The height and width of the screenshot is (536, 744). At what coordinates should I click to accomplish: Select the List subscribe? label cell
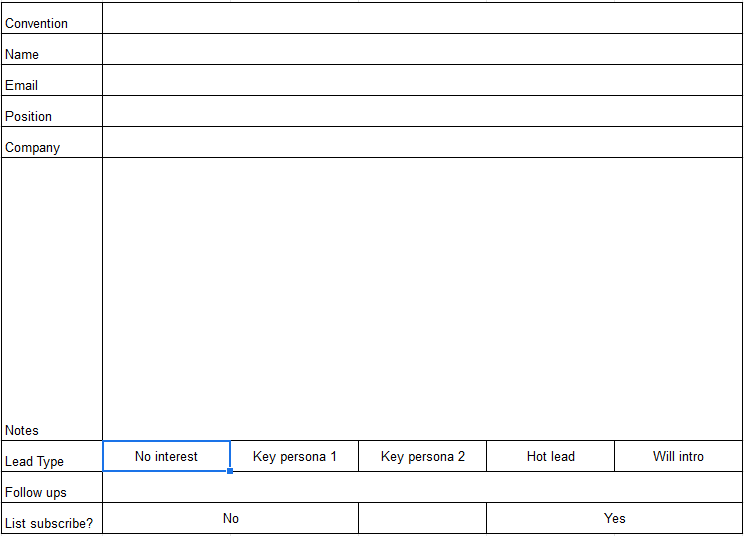(52, 518)
